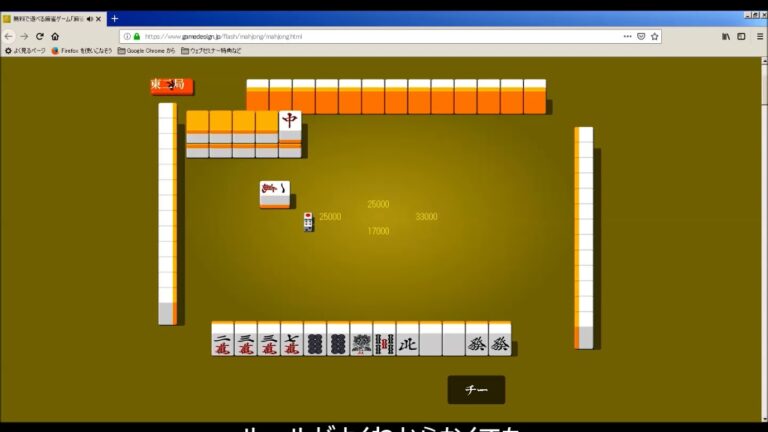Click the left opponent's tile wall
This screenshot has width=768, height=432.
point(168,214)
